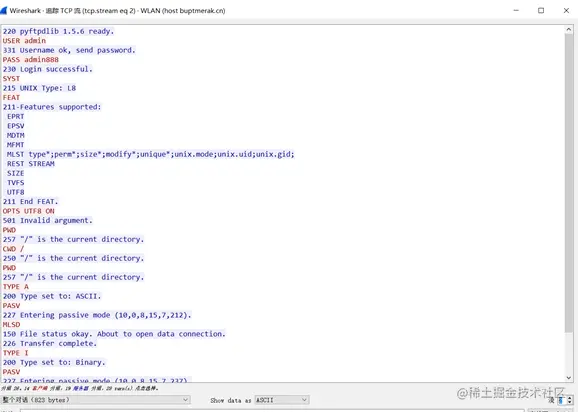Click the 'USER admin' client line
This screenshot has width=578, height=412.
[x=24, y=41]
